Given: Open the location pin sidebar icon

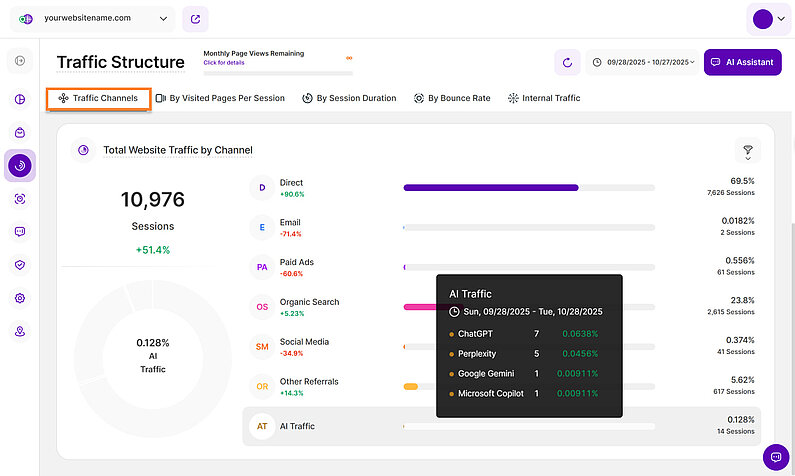Looking at the screenshot, I should pyautogui.click(x=20, y=331).
